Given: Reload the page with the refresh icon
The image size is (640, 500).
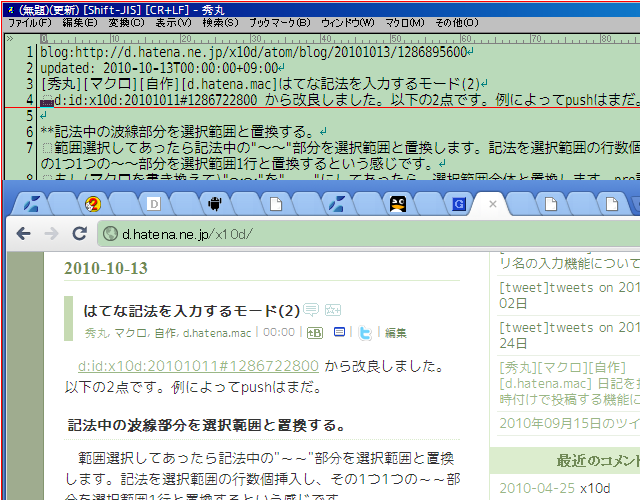Looking at the screenshot, I should pyautogui.click(x=78, y=234).
